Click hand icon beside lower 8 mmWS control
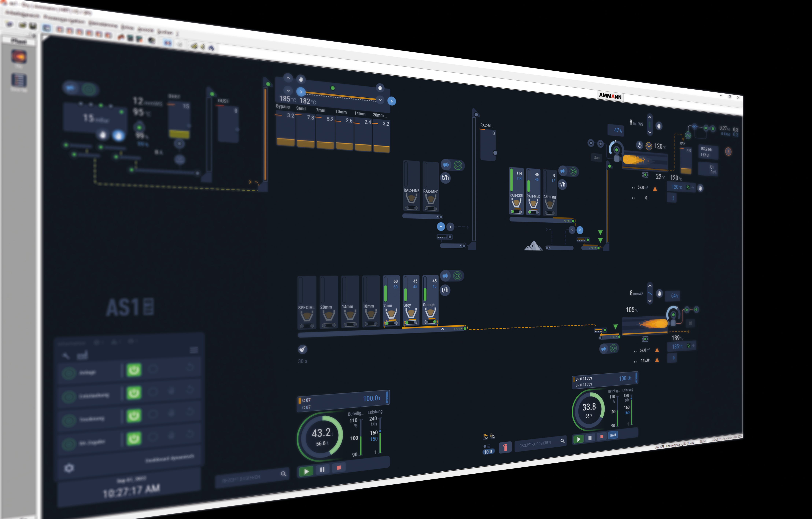The width and height of the screenshot is (812, 519). [x=660, y=293]
